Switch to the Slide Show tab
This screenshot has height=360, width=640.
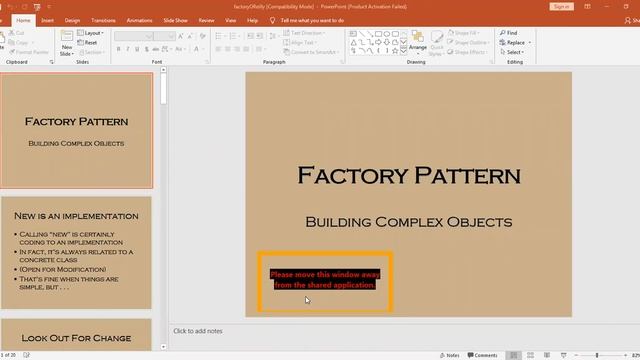[176, 20]
